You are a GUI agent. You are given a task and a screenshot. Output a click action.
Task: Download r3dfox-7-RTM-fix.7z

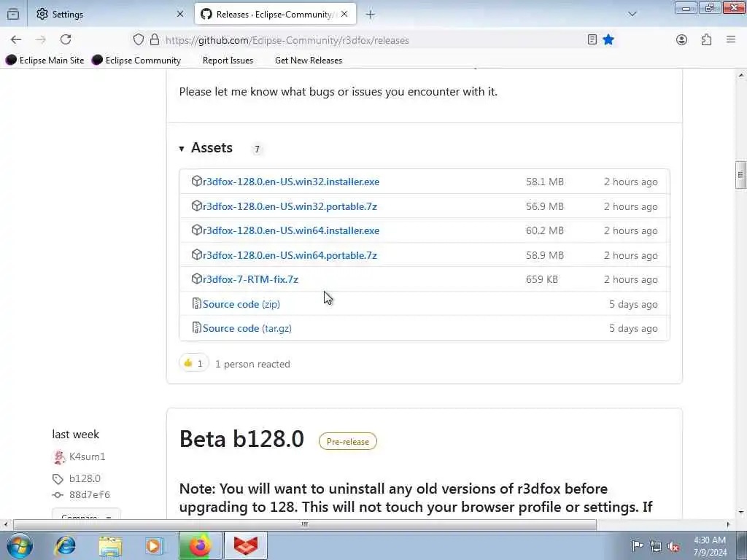(251, 279)
